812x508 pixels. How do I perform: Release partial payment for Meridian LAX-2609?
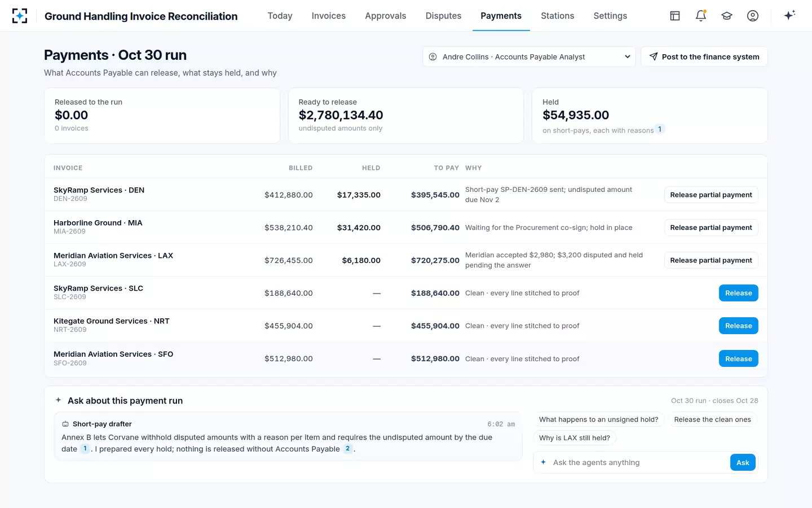pos(711,260)
